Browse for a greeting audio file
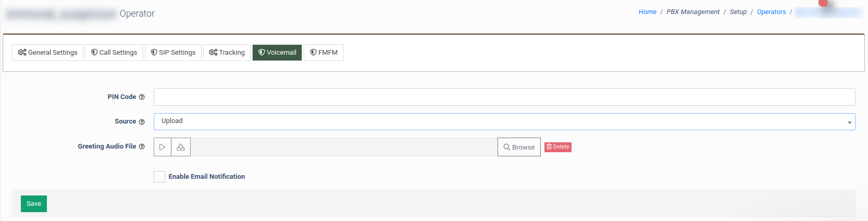The height and width of the screenshot is (221, 868). pos(519,147)
